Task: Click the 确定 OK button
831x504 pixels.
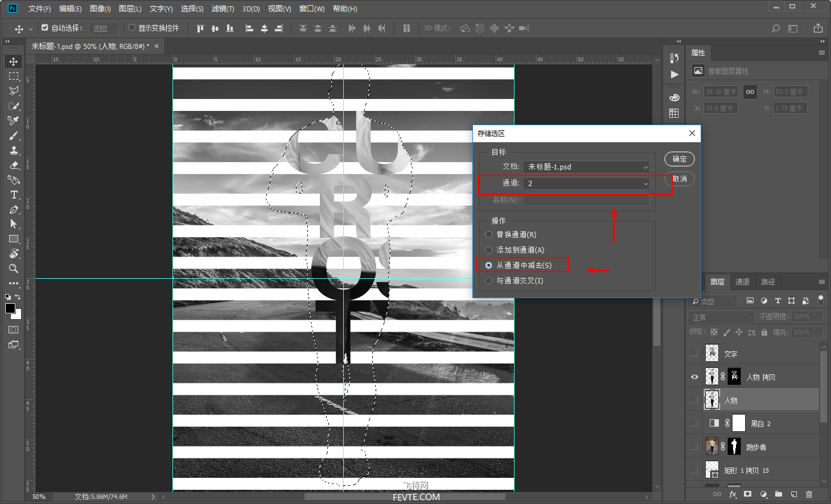Action: [x=679, y=159]
